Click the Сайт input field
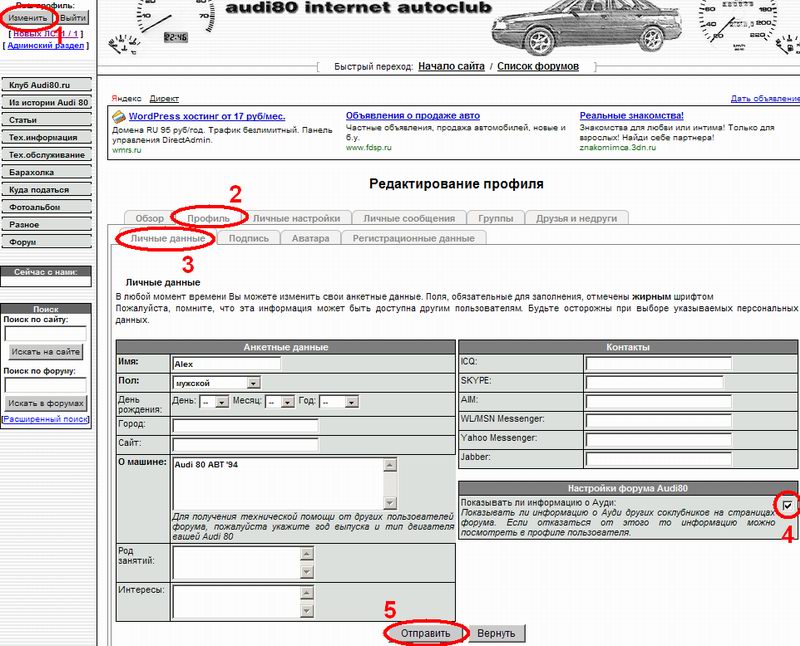 (245, 444)
